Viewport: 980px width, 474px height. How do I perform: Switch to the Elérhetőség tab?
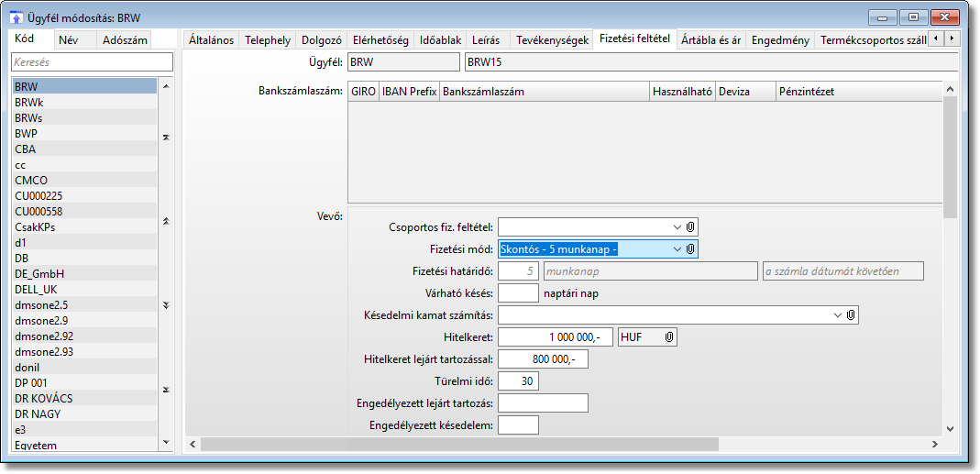point(380,40)
